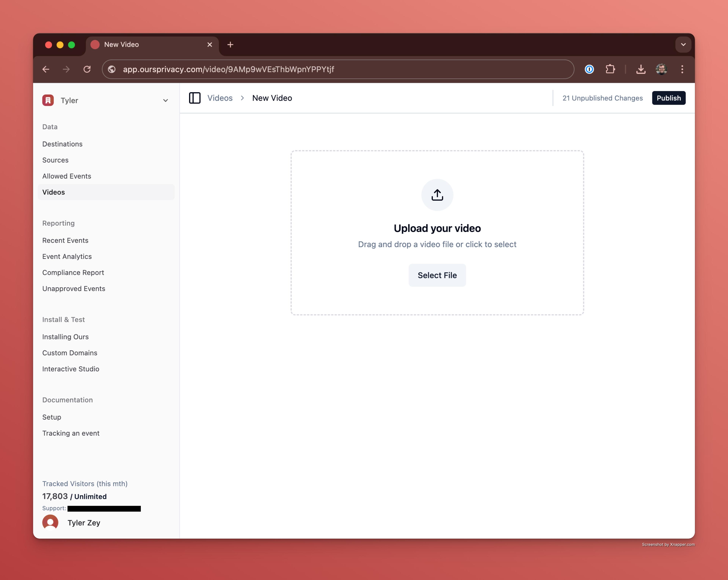
Task: Click the Chrome profile avatar
Action: point(661,69)
